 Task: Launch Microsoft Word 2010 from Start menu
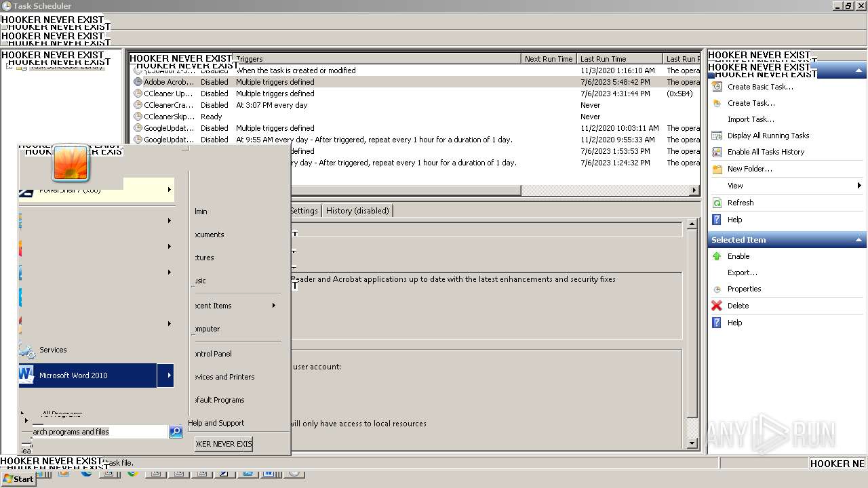(88, 375)
